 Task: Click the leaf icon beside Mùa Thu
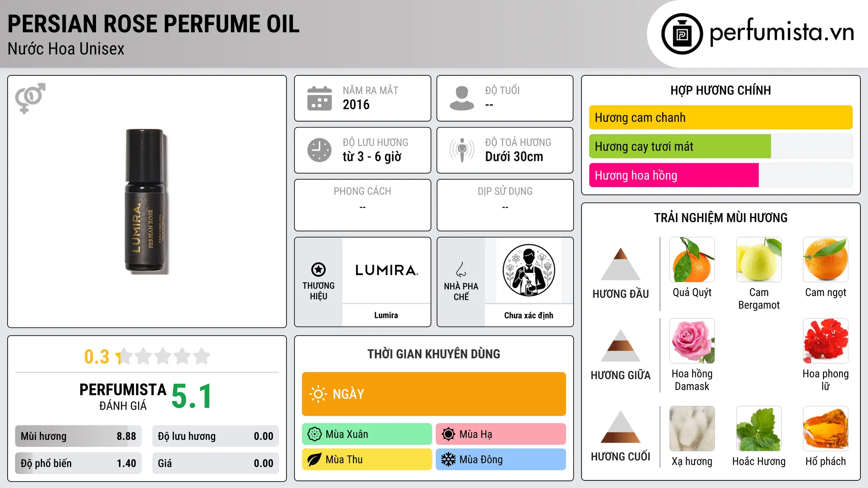314,460
